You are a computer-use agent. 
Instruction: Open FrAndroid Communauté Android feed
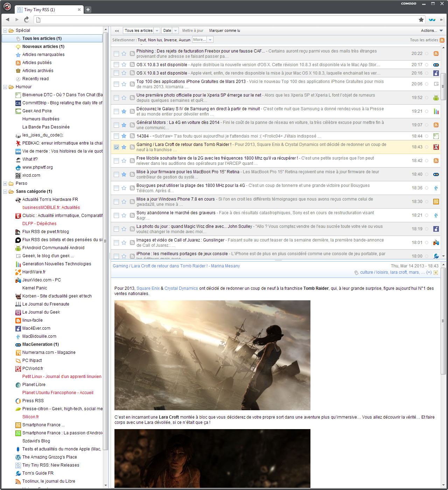point(53,248)
